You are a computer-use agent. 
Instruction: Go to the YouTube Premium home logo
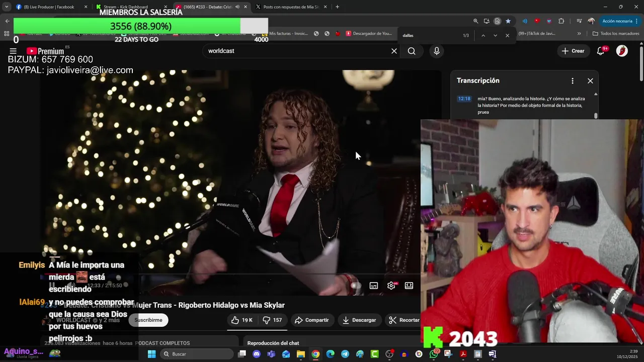point(45,51)
